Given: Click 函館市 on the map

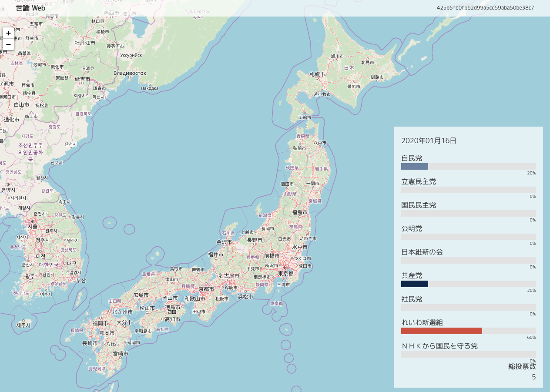Looking at the screenshot, I should point(305,117).
